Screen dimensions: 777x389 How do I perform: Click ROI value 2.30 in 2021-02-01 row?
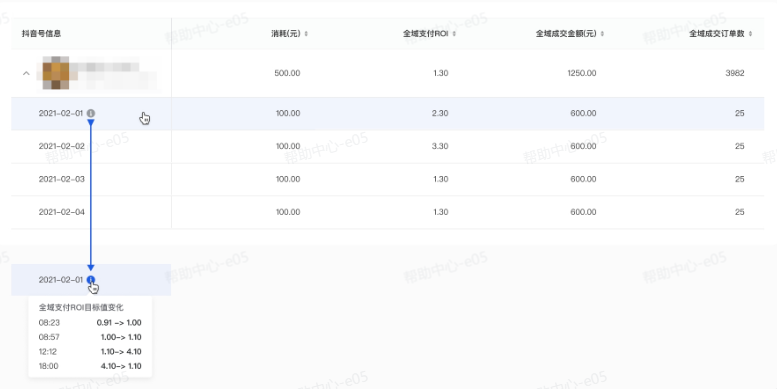coord(440,113)
